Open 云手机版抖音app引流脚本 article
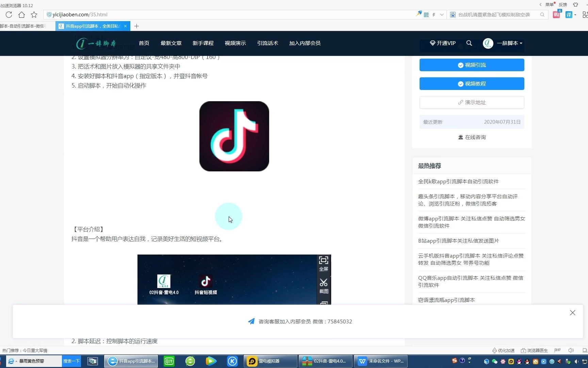Image resolution: width=588 pixels, height=368 pixels. pyautogui.click(x=471, y=259)
